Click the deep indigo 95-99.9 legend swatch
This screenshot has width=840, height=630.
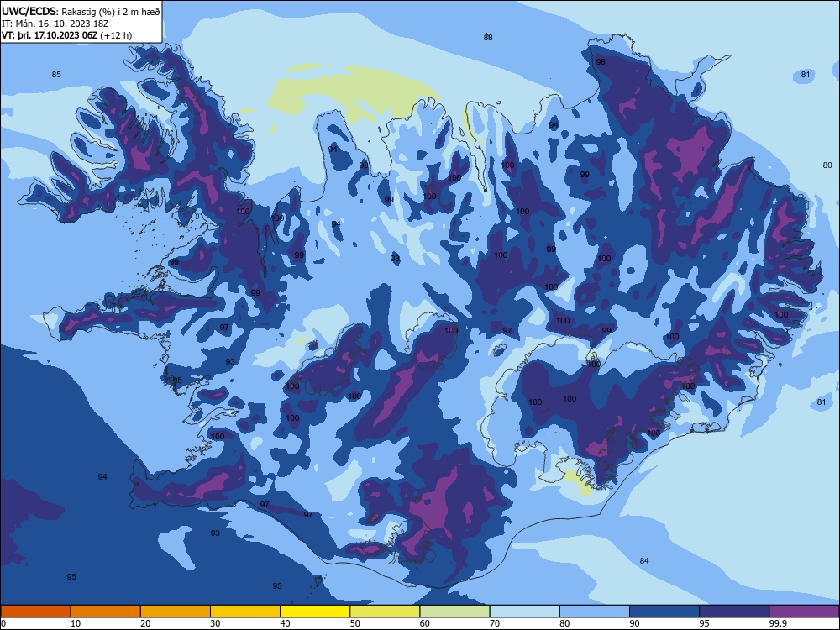pos(734,612)
